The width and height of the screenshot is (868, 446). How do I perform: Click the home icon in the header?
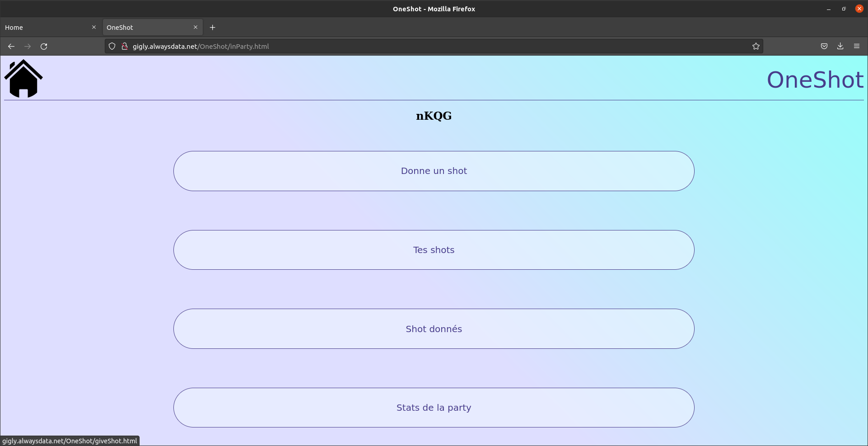pos(23,78)
